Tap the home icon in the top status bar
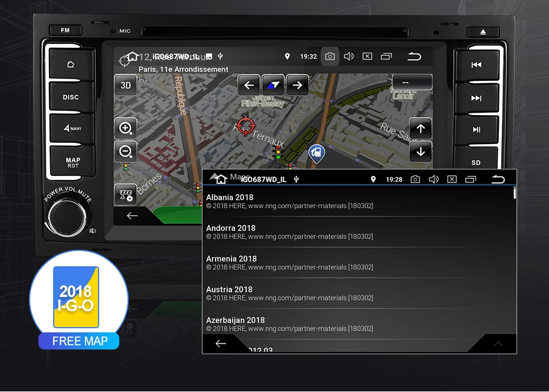549x392 pixels. pyautogui.click(x=132, y=56)
